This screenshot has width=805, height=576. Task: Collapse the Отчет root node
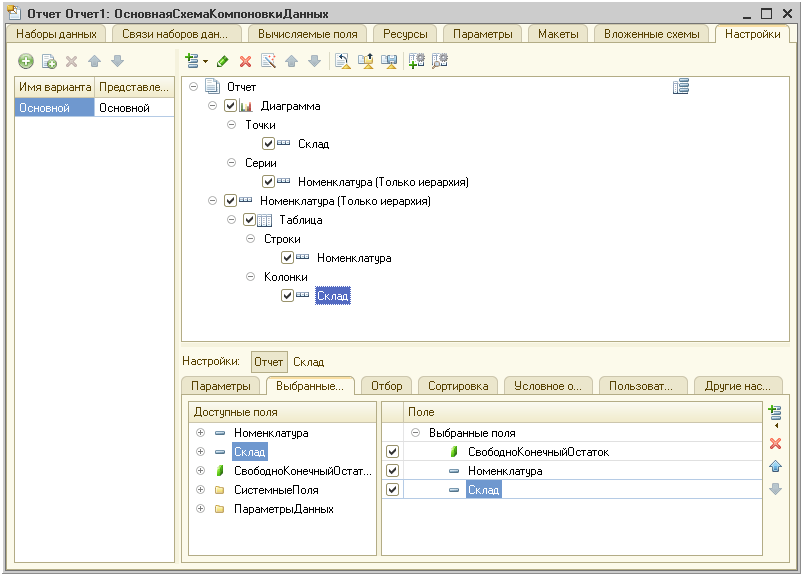[194, 87]
